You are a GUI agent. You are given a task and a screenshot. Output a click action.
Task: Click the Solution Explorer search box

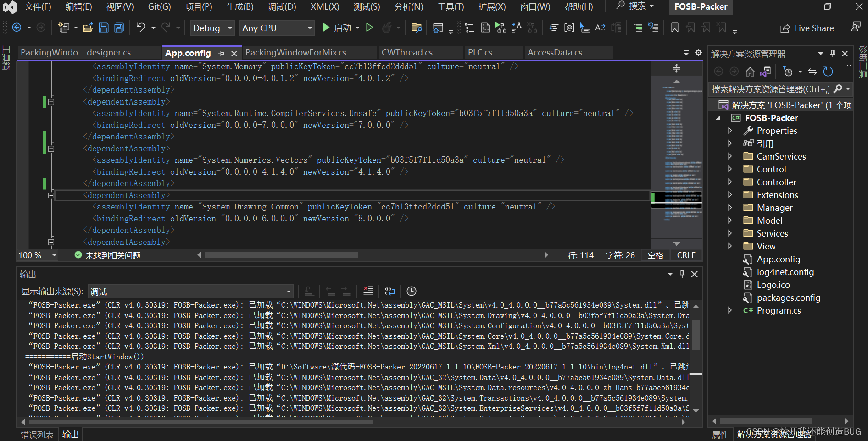coord(780,89)
